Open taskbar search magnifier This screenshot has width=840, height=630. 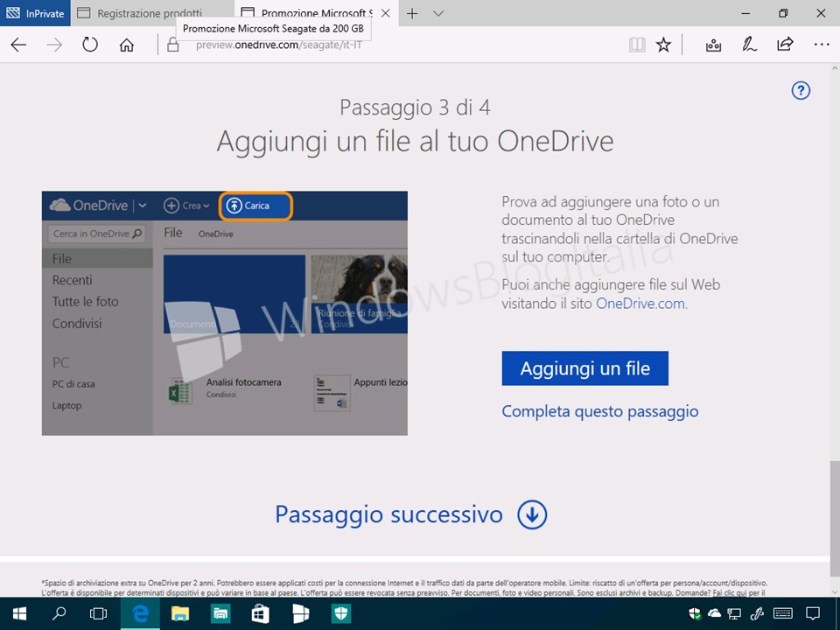[59, 613]
